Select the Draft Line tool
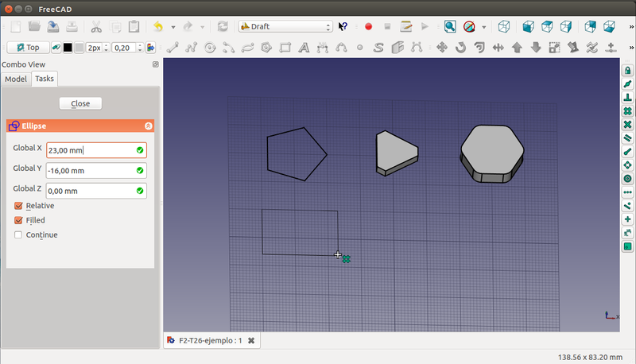This screenshot has height=364, width=636. 172,47
